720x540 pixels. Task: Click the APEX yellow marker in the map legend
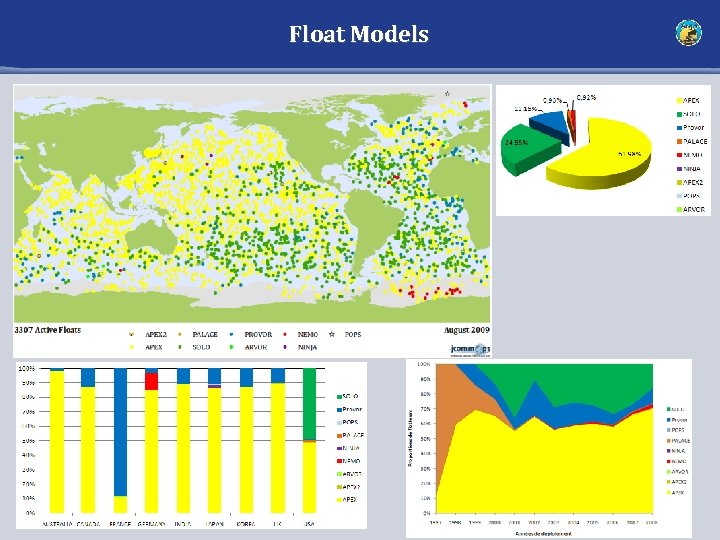pos(132,347)
